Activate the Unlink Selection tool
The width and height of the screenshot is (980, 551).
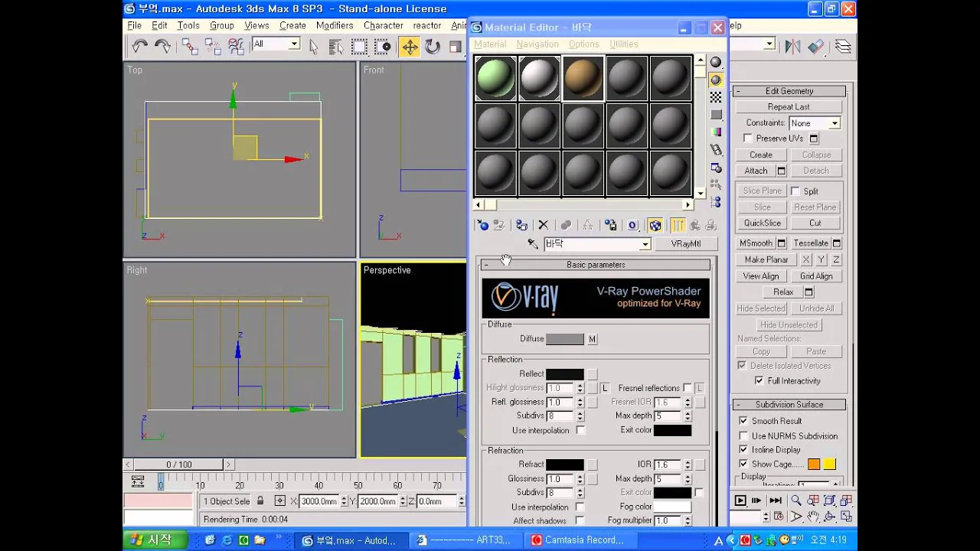click(x=213, y=47)
